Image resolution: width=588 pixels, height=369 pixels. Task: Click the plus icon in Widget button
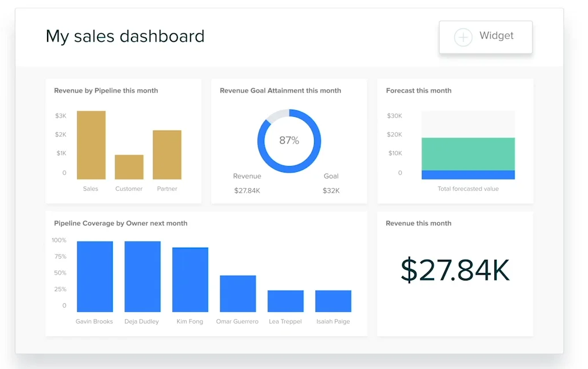[x=463, y=37]
